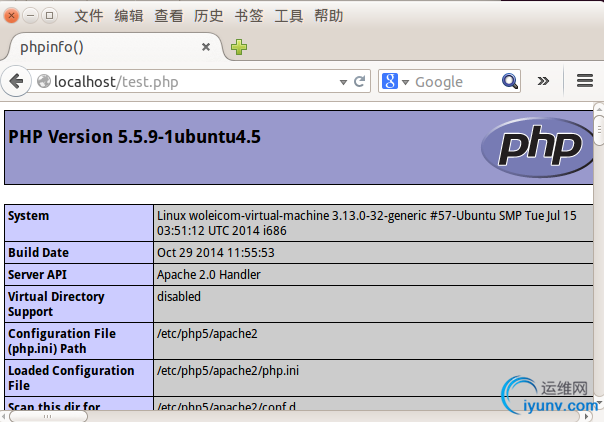
Task: Minimize the browser window
Action: point(30,15)
